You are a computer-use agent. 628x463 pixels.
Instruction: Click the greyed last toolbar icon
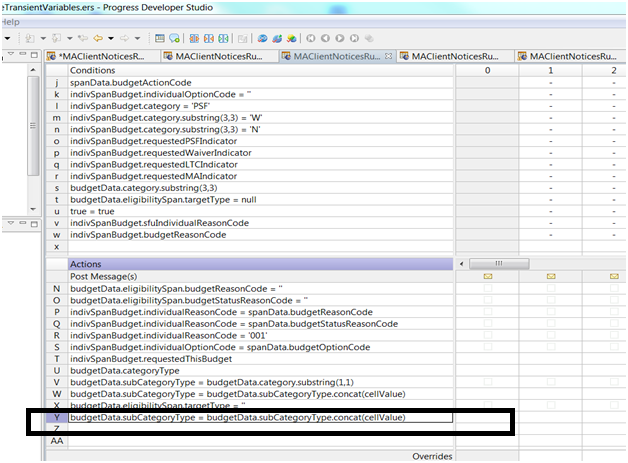pyautogui.click(x=369, y=38)
